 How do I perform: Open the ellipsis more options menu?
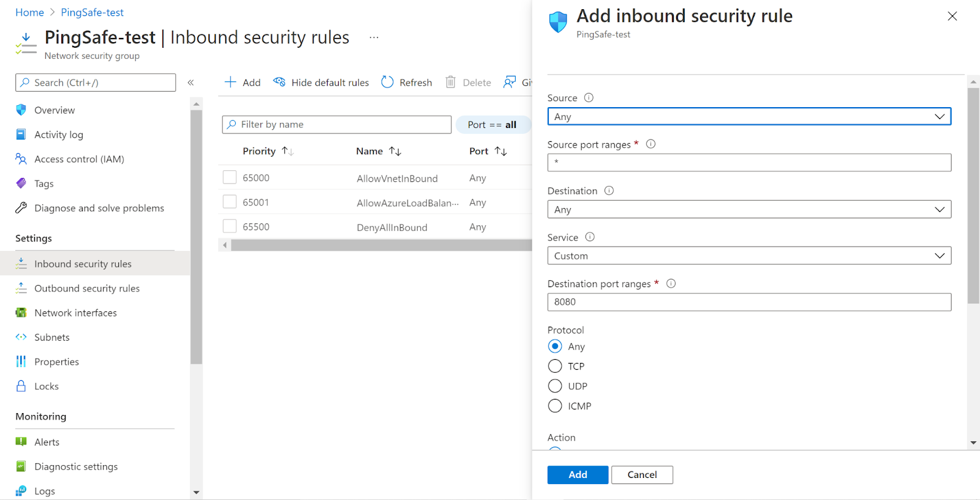click(374, 37)
